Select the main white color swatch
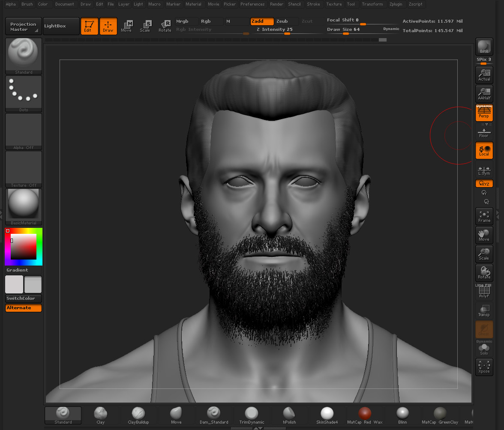504x430 pixels. [x=14, y=284]
